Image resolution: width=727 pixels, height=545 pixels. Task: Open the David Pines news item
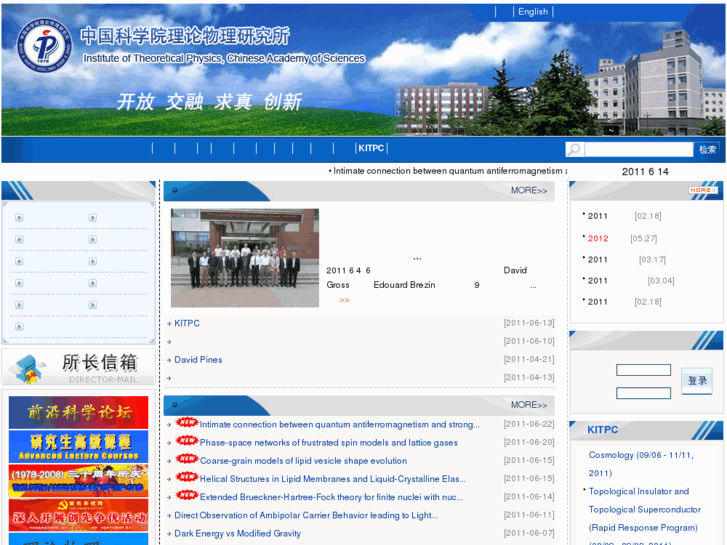(198, 359)
